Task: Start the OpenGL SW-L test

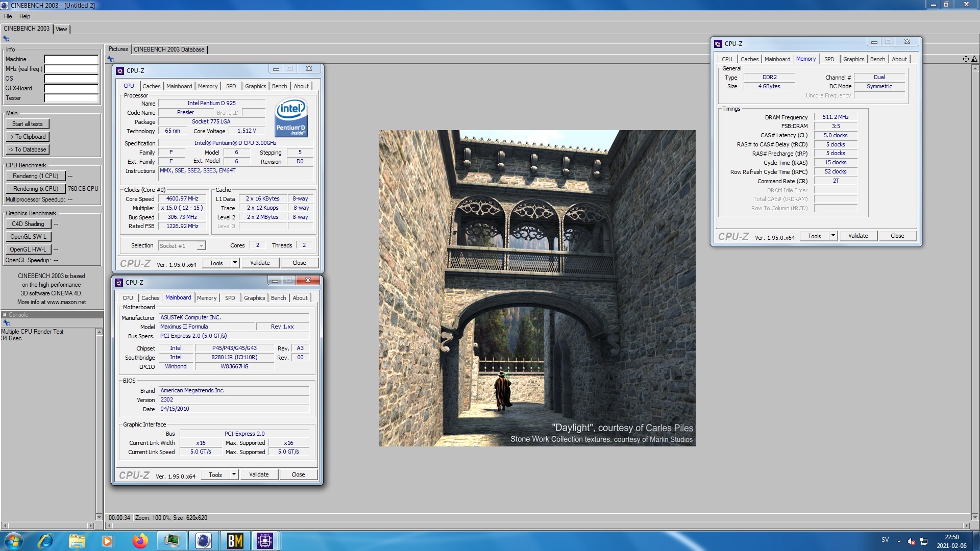Action: [x=29, y=237]
